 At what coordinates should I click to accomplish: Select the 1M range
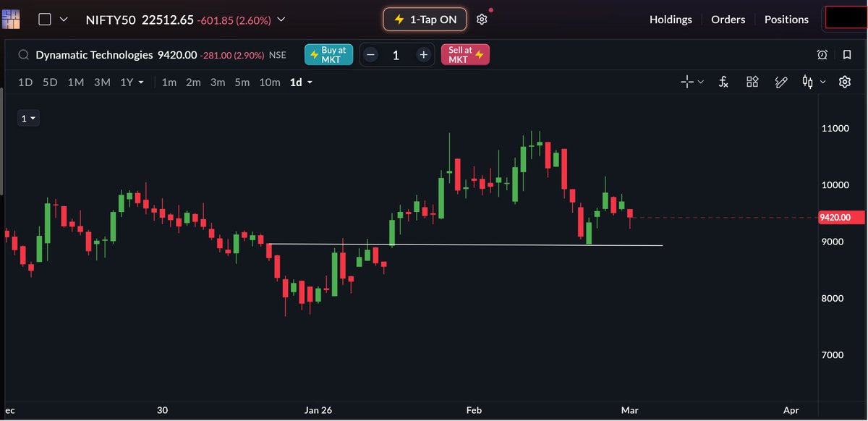(x=75, y=82)
